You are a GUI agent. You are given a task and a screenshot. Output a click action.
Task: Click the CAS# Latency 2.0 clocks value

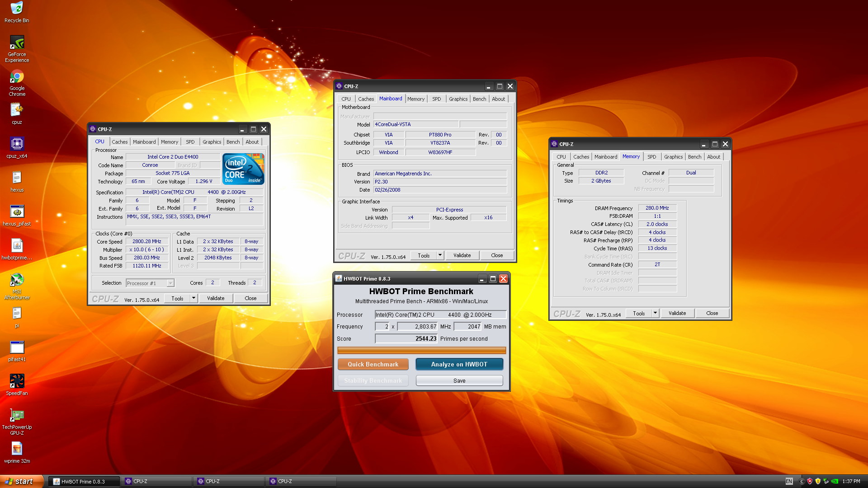657,224
